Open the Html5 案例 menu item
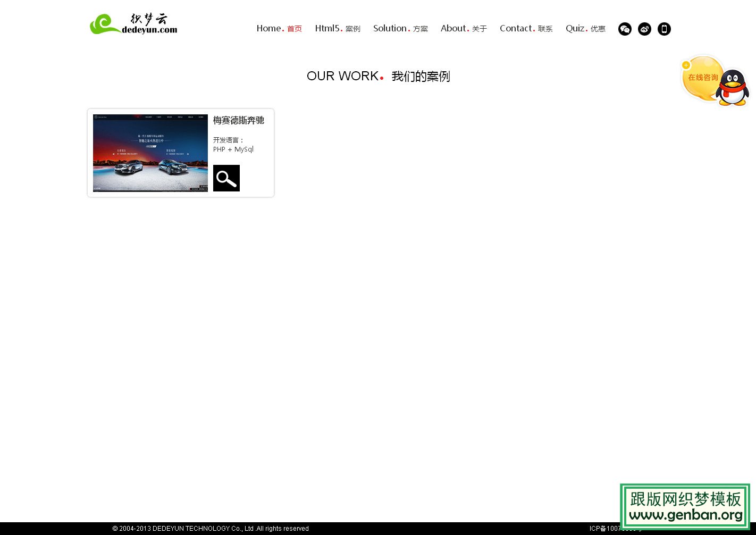Viewport: 756px width, 535px height. [338, 29]
